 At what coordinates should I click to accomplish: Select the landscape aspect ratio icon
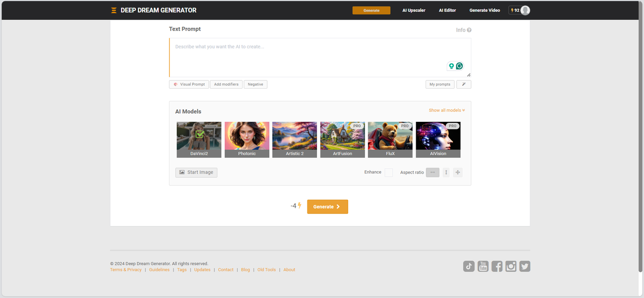[x=433, y=172]
